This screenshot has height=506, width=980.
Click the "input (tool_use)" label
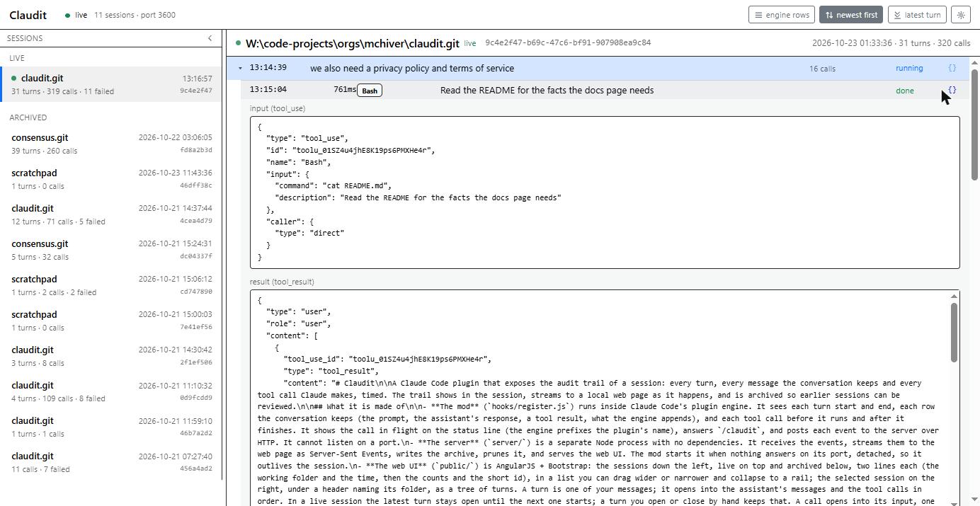pyautogui.click(x=278, y=108)
